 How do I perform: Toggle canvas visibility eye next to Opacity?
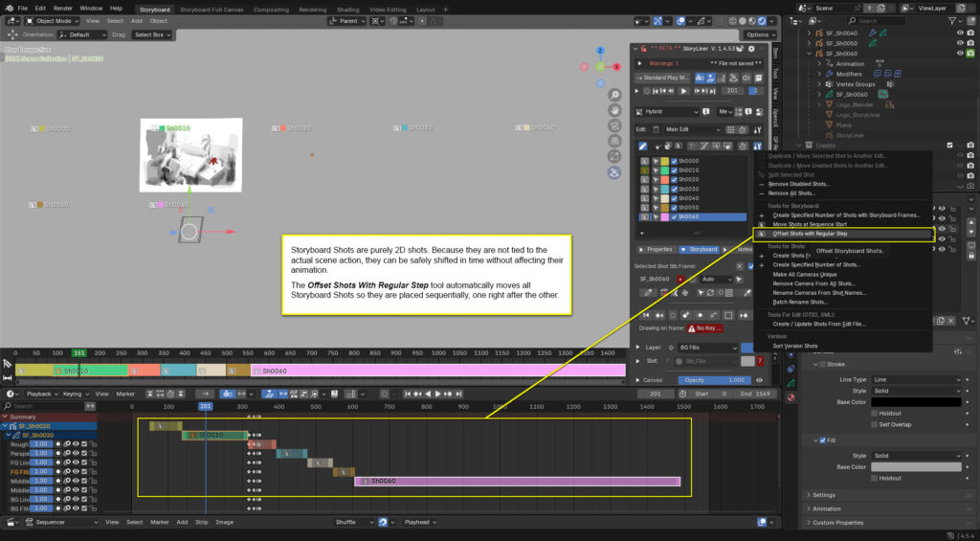point(759,380)
